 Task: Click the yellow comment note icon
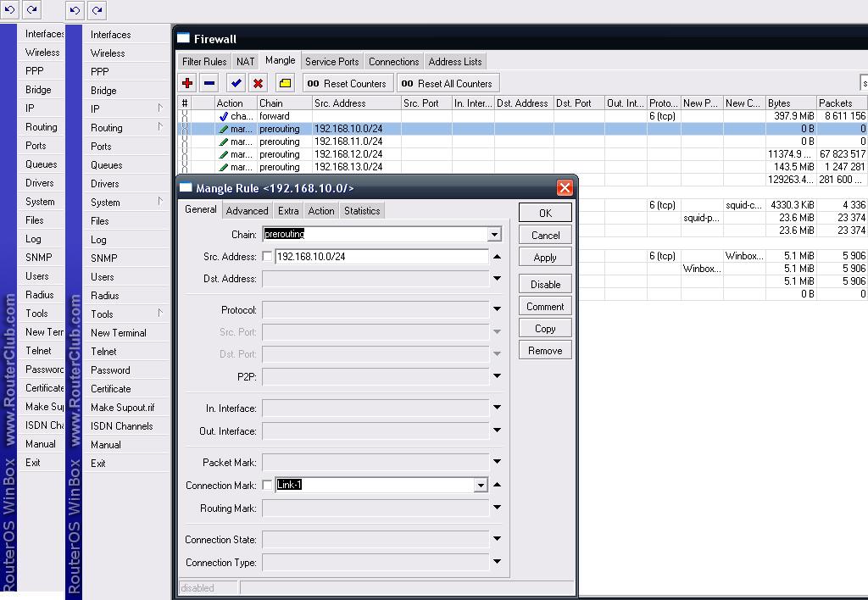(285, 83)
